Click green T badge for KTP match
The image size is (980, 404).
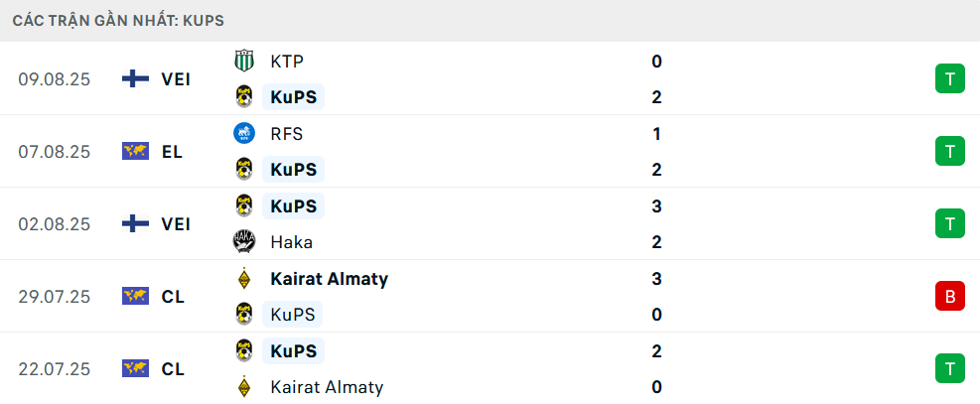pyautogui.click(x=949, y=79)
